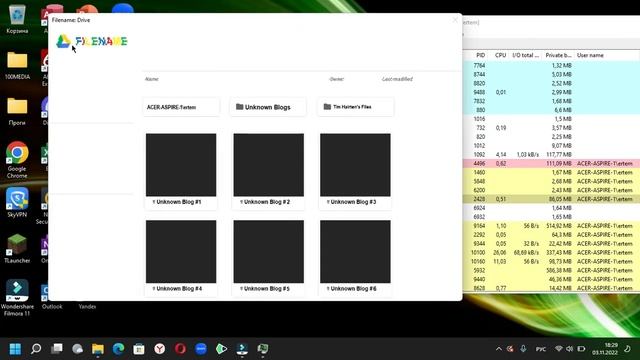Switch to Process Hacker in the taskbar

(263, 349)
